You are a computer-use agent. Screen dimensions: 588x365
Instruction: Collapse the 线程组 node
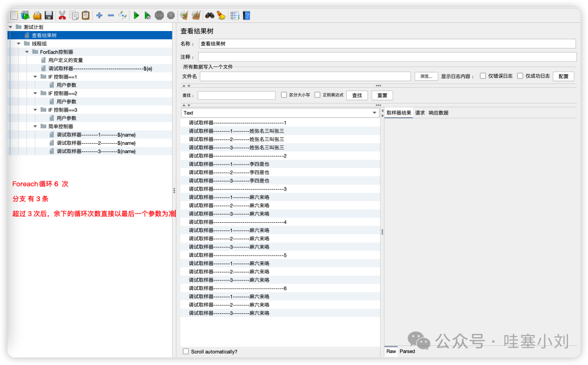click(x=19, y=44)
